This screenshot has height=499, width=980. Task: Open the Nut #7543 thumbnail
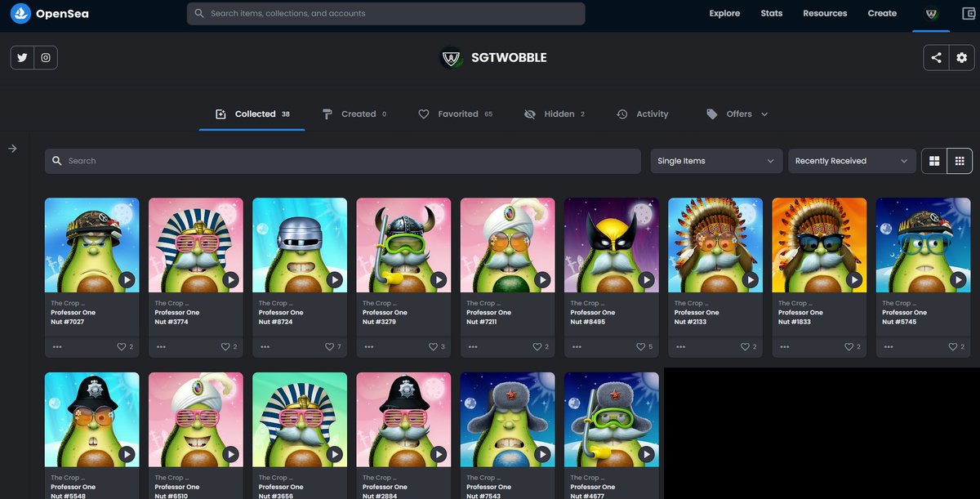pyautogui.click(x=508, y=420)
